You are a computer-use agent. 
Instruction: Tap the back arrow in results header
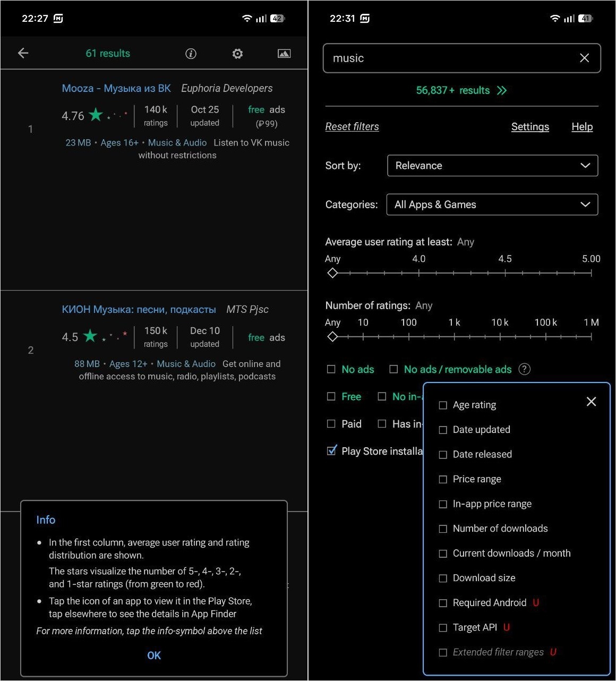click(x=23, y=53)
